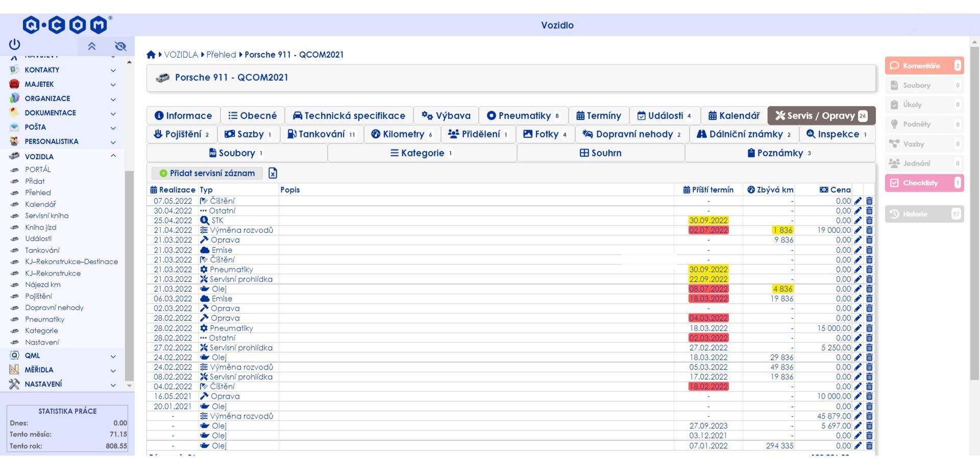Collapse sidebar with double up-arrow icon
Screen dimensions: 980x467
click(x=92, y=46)
